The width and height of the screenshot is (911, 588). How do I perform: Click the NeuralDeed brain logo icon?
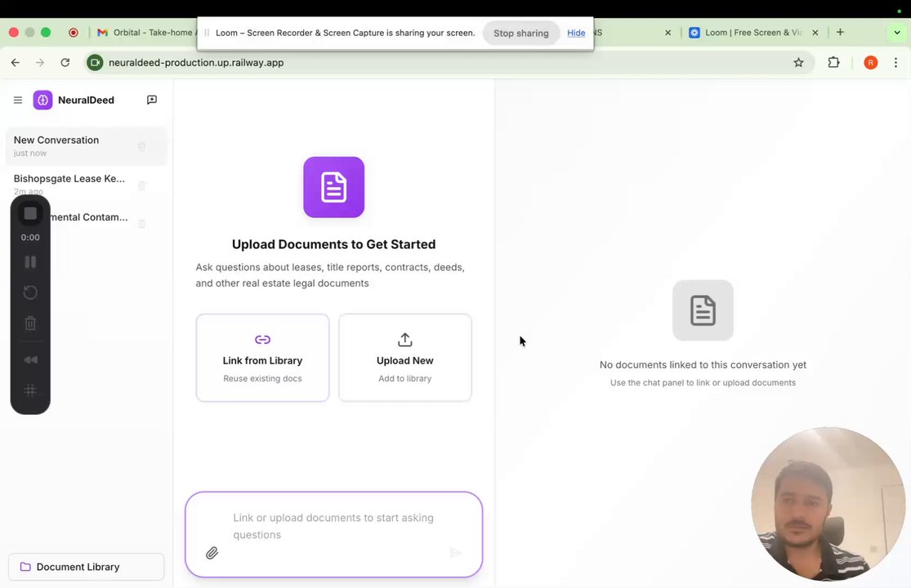(x=42, y=100)
